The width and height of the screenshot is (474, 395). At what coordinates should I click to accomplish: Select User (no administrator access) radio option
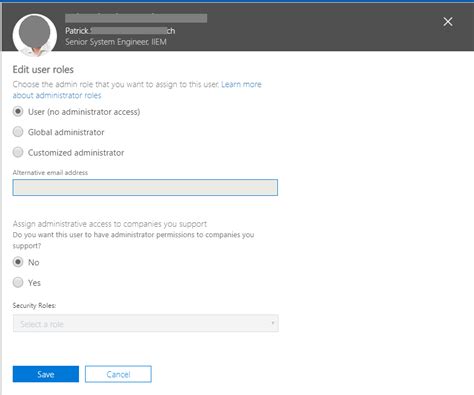(18, 111)
